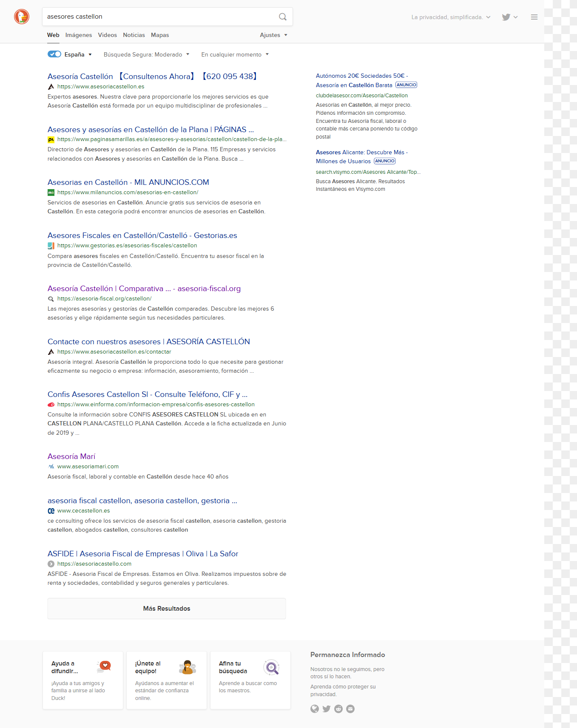Switch to the Imágenes tab

tap(79, 35)
